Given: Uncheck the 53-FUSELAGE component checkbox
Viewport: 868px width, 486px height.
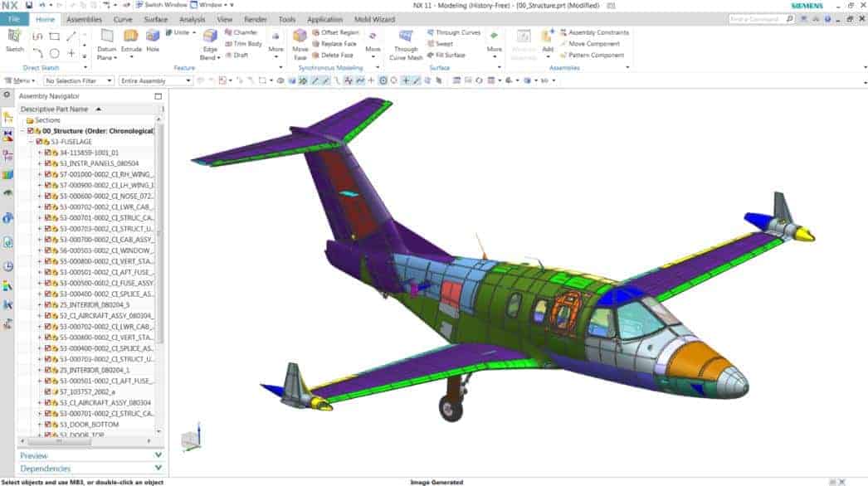Looking at the screenshot, I should pos(39,142).
